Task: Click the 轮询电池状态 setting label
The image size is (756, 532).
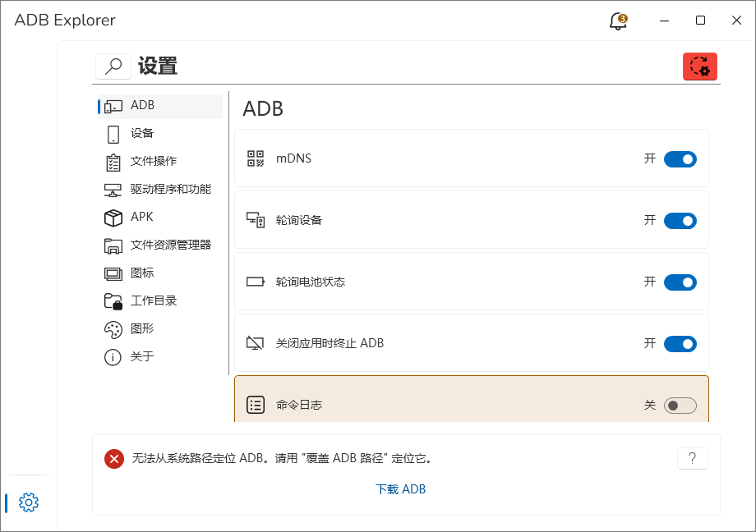Action: pyautogui.click(x=311, y=282)
